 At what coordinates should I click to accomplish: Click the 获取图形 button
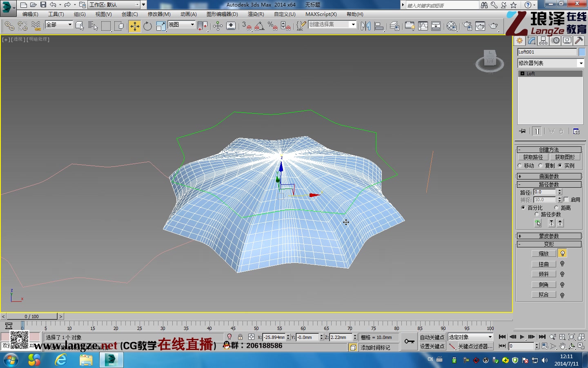pos(565,157)
